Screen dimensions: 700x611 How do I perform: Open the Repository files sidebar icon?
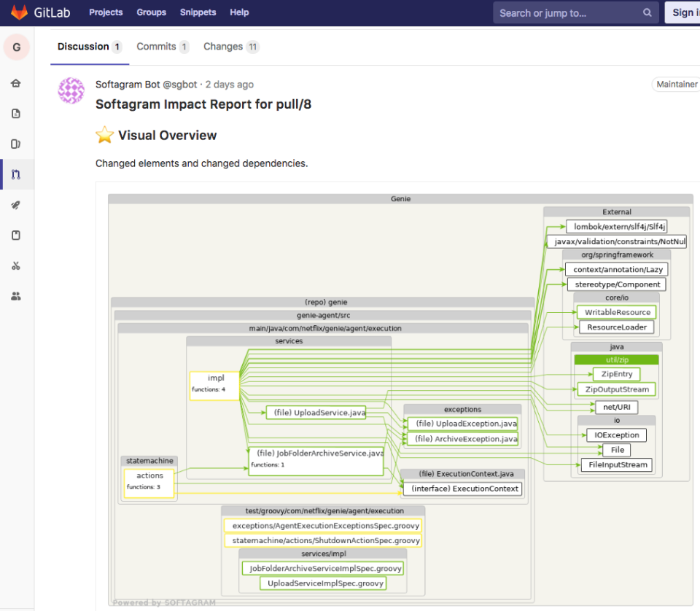point(16,113)
